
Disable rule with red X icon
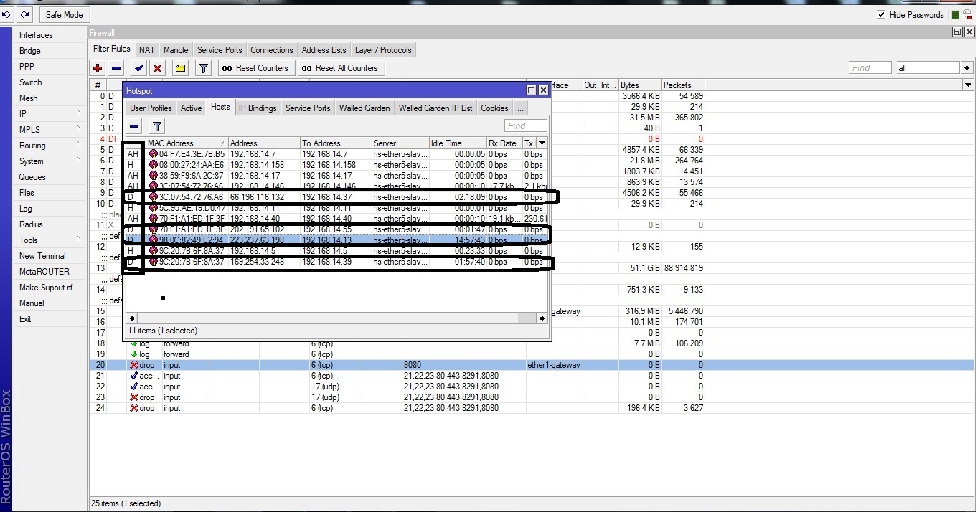point(158,68)
